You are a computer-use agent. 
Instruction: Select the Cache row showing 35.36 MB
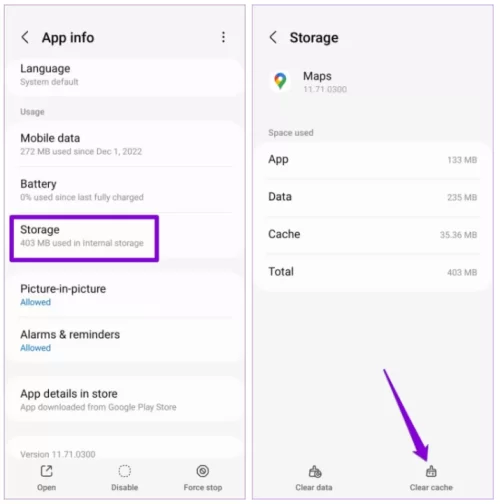click(x=373, y=234)
